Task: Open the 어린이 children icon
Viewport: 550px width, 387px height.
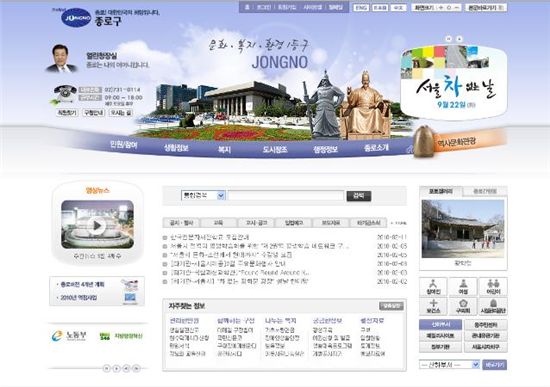Action: [493, 286]
